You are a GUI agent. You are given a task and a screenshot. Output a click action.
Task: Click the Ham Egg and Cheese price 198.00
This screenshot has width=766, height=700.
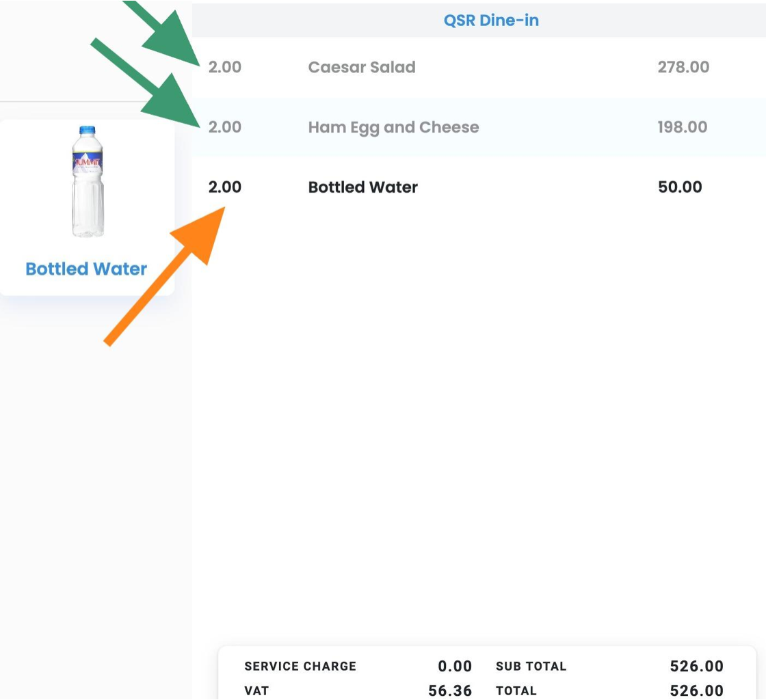(683, 127)
